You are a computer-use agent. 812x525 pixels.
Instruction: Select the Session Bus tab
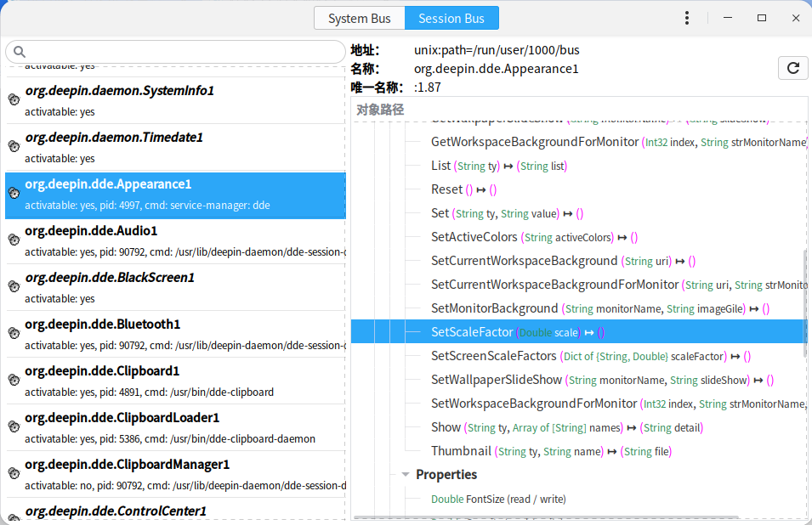(451, 19)
